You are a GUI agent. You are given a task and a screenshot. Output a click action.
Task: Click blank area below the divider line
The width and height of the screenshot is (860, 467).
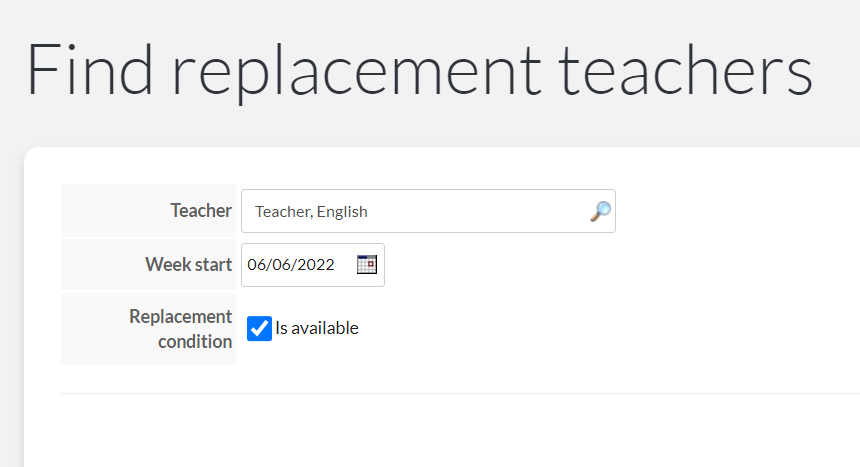tap(439, 431)
